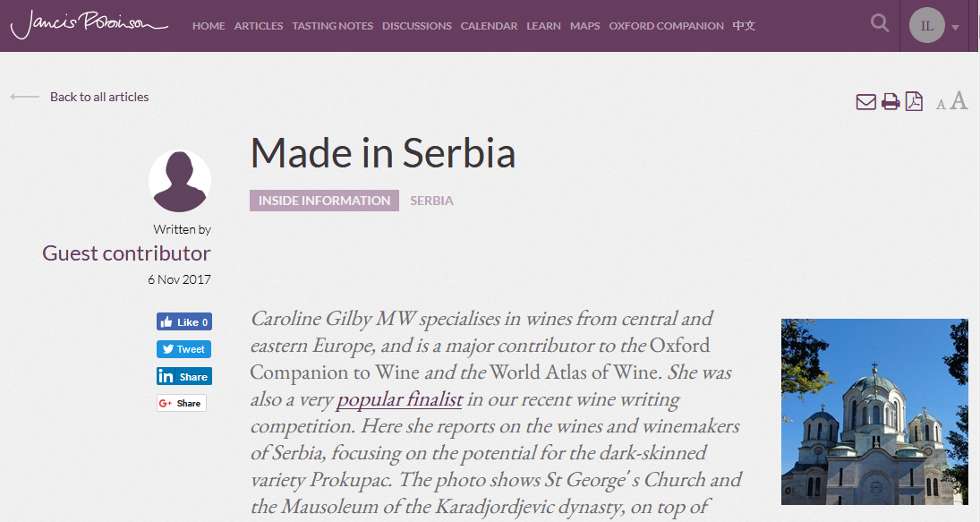Click the search magnifier icon
The image size is (980, 522).
click(x=880, y=24)
